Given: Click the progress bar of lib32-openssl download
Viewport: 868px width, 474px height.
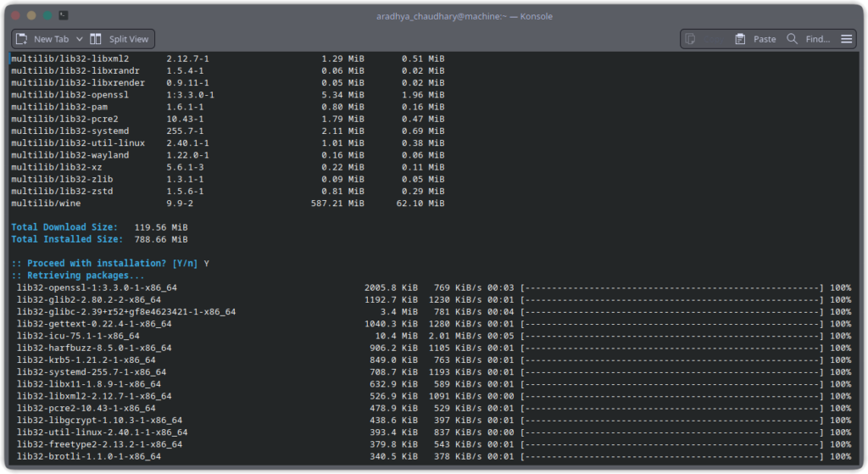Looking at the screenshot, I should click(x=672, y=288).
